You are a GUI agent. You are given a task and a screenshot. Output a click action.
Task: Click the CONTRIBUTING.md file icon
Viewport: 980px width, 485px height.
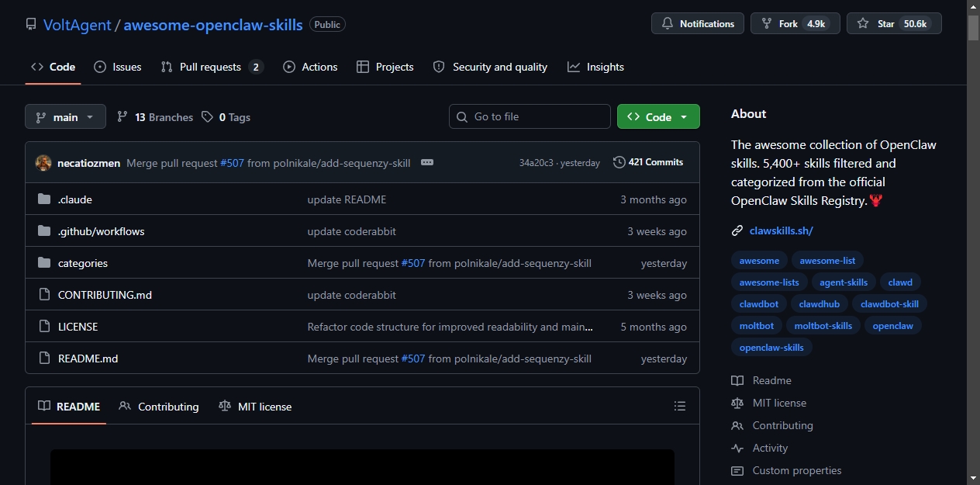[44, 295]
